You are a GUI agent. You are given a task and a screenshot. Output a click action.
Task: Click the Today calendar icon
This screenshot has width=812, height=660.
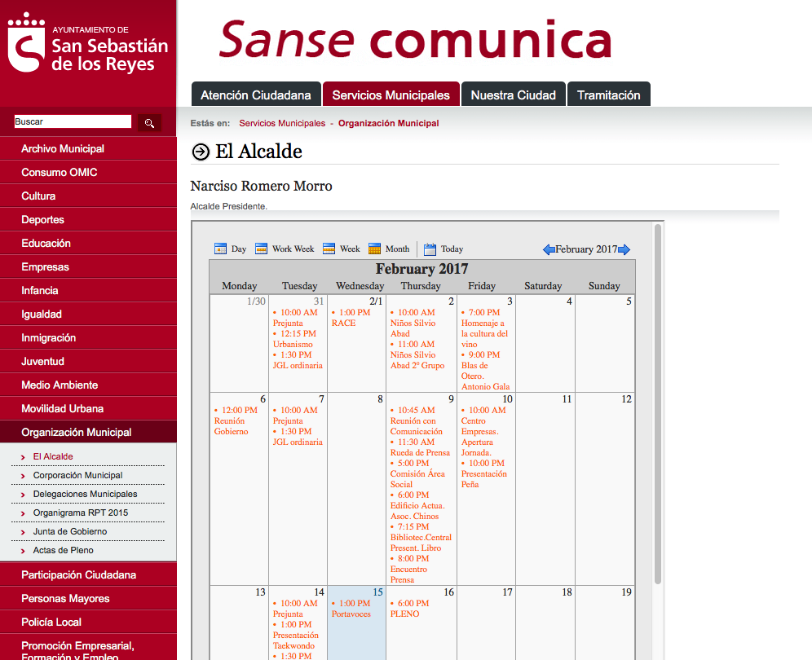[x=430, y=249]
